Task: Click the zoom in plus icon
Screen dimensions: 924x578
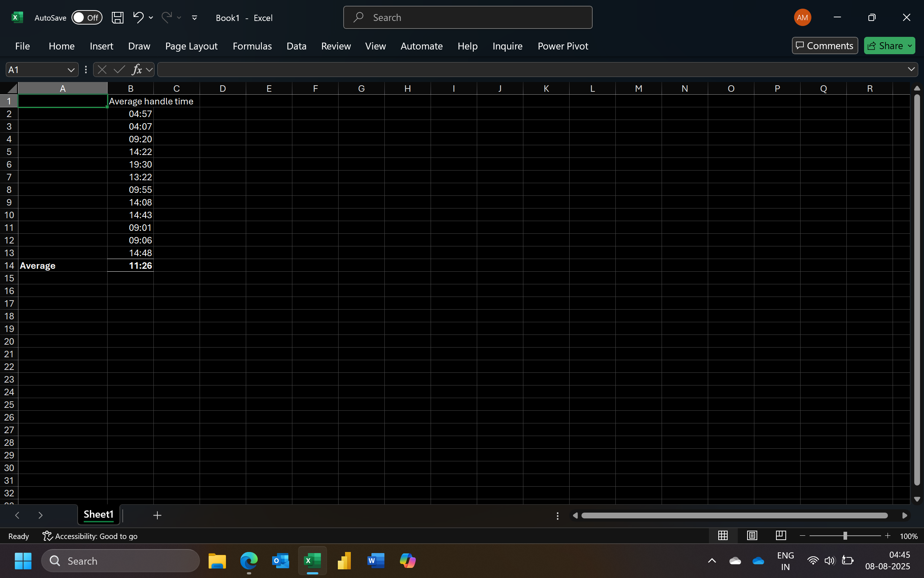Action: pos(888,536)
